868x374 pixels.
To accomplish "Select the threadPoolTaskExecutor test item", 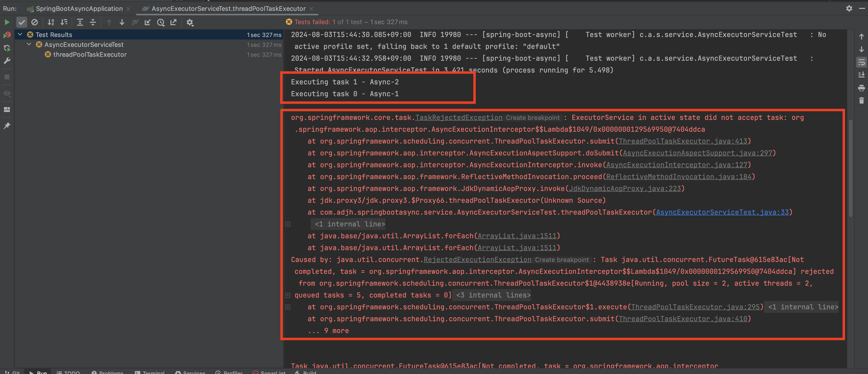I will pyautogui.click(x=90, y=54).
